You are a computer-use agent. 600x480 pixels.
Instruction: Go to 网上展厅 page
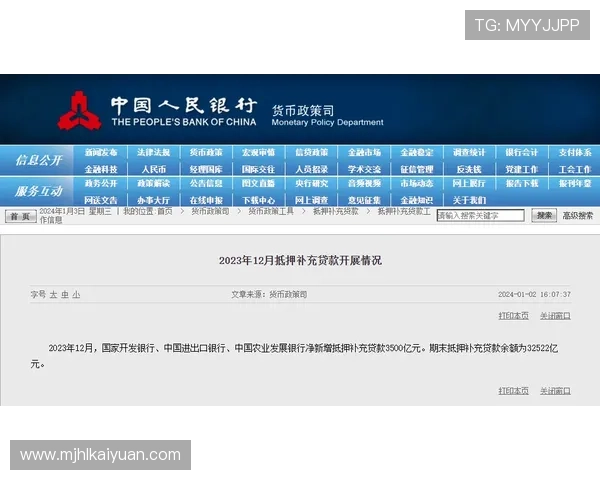point(469,183)
